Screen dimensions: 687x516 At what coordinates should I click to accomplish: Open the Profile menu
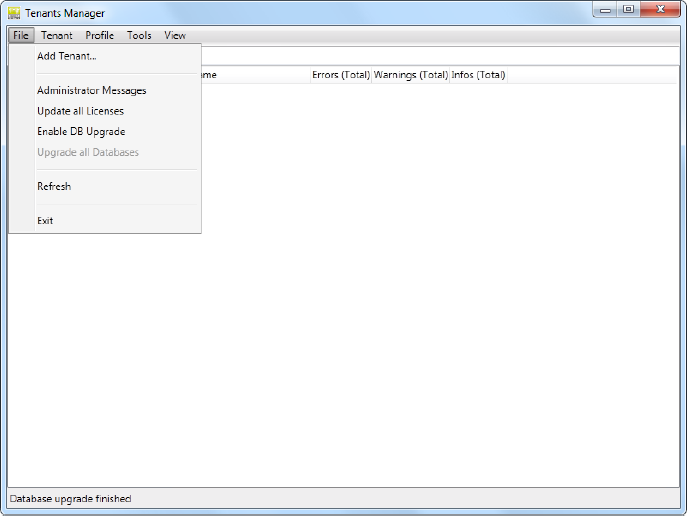pyautogui.click(x=100, y=35)
